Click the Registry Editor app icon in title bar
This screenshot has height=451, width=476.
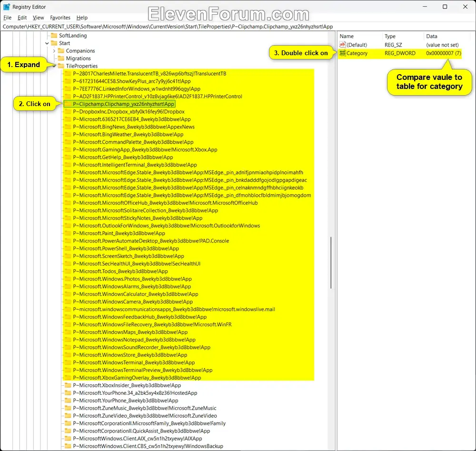click(x=6, y=7)
